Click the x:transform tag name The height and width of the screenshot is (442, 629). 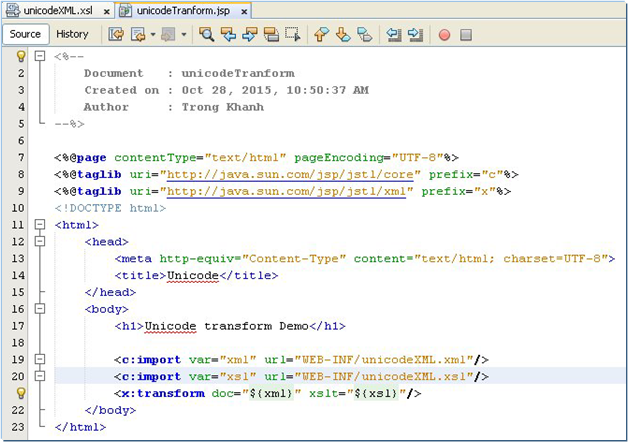pos(163,393)
